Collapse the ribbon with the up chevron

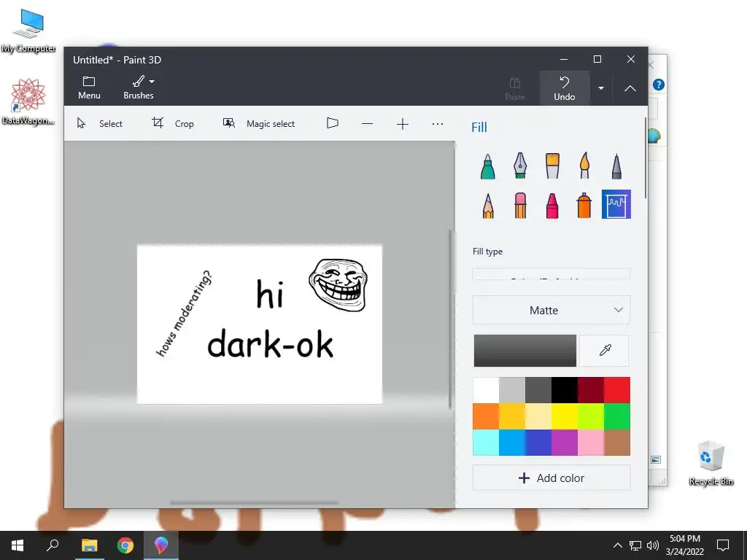630,88
